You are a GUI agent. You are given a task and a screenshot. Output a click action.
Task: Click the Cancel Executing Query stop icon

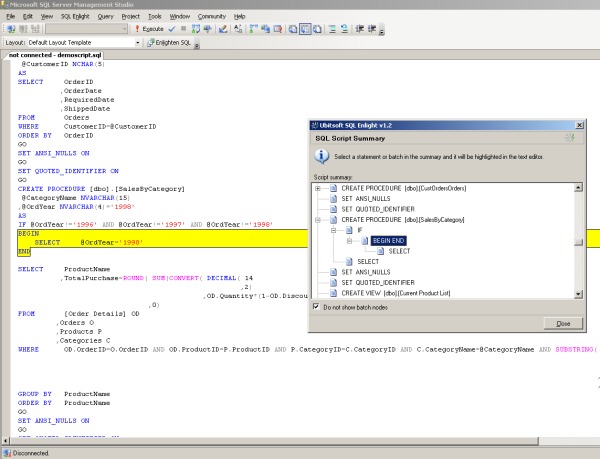click(x=183, y=29)
